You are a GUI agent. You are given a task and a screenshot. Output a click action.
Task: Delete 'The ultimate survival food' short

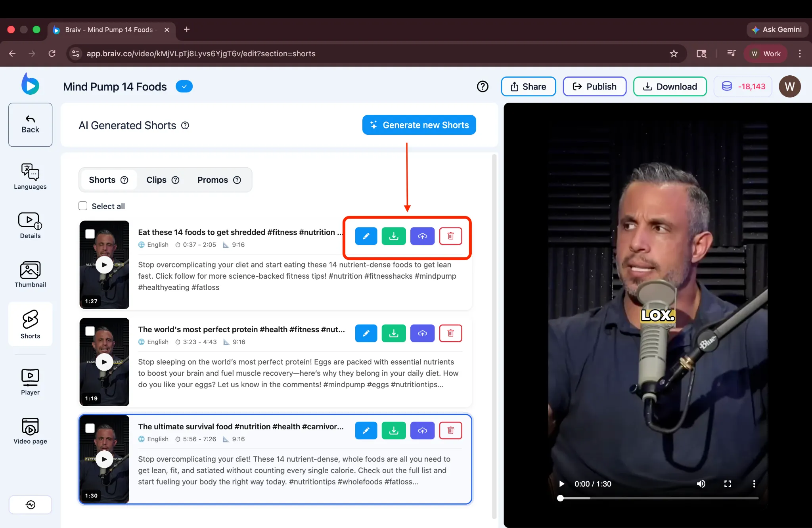point(450,430)
